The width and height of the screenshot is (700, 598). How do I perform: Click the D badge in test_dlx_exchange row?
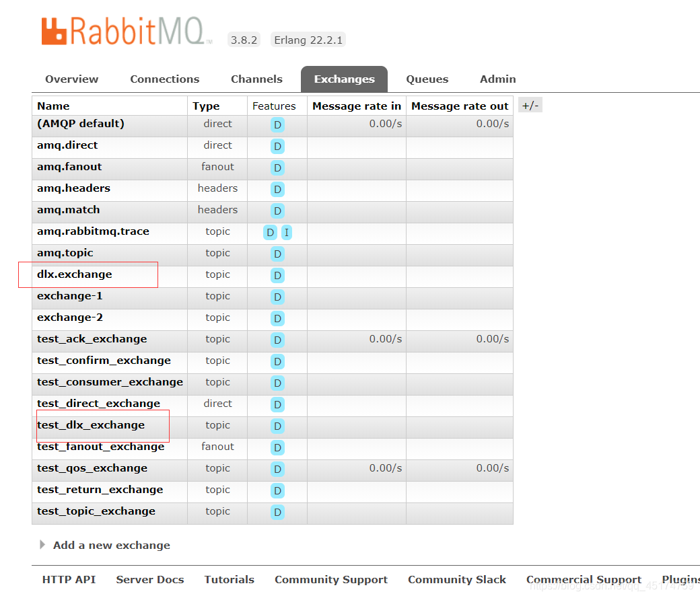click(277, 426)
